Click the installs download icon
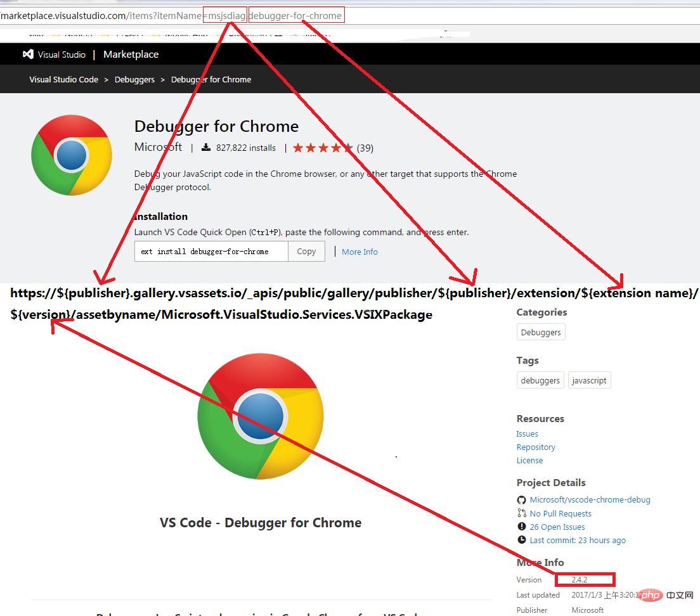 205,148
